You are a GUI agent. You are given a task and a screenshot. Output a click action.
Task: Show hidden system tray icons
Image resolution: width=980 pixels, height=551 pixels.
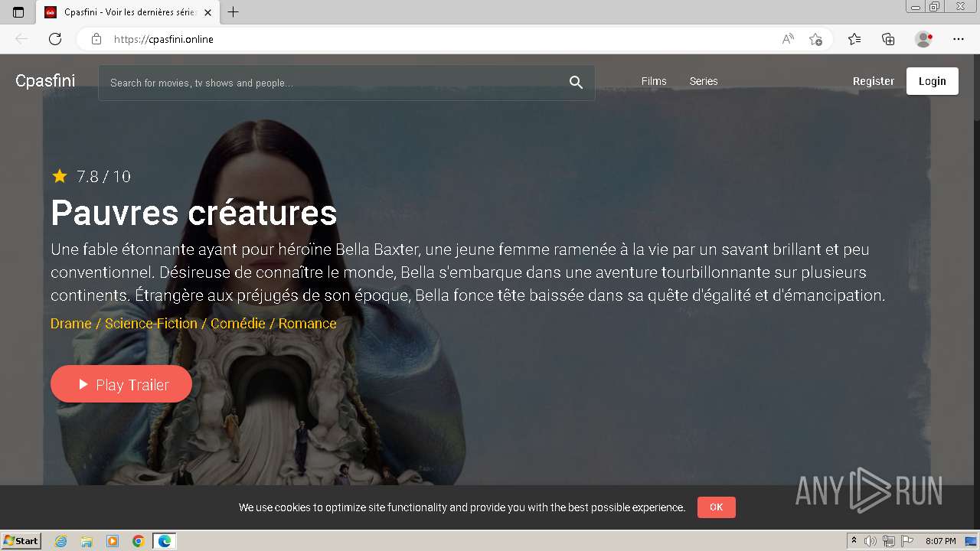pyautogui.click(x=854, y=541)
